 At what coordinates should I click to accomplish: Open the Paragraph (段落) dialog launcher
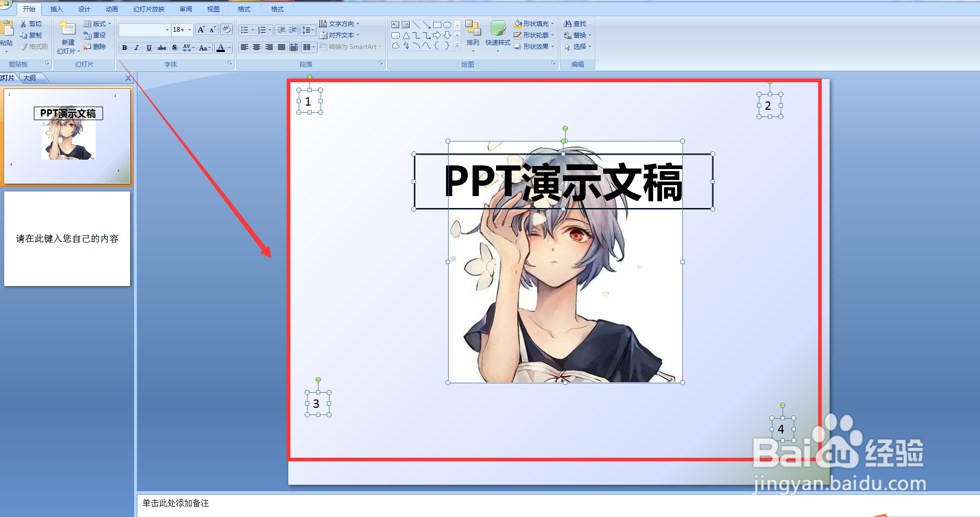(380, 63)
